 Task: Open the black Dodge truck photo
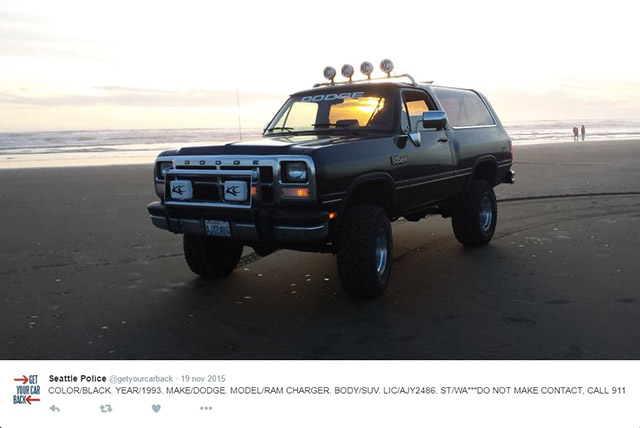(320, 180)
